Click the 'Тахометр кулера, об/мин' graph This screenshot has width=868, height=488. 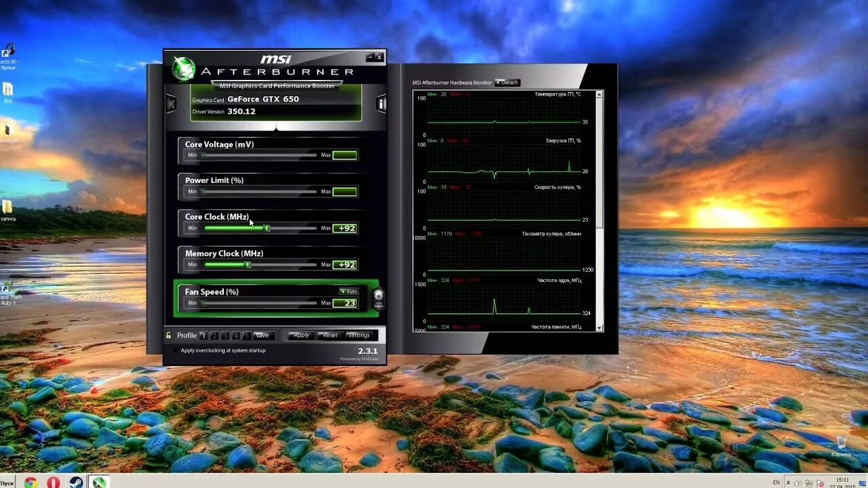pos(504,255)
